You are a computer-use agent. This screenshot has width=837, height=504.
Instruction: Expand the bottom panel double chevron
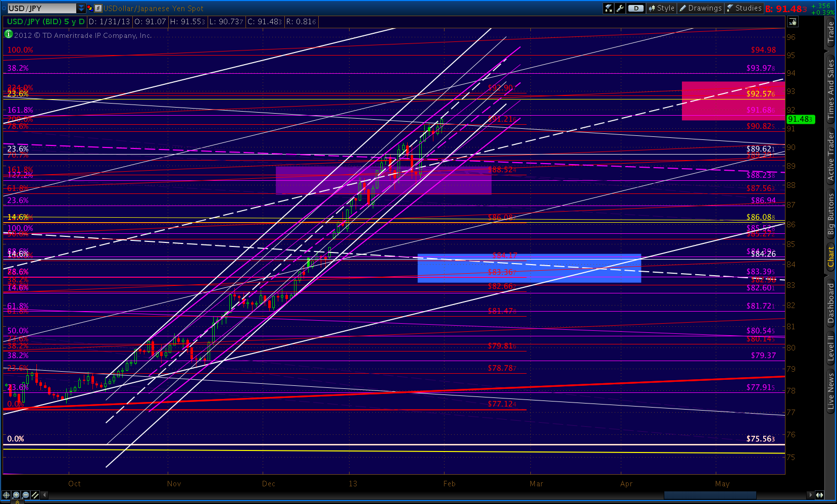coord(17,502)
